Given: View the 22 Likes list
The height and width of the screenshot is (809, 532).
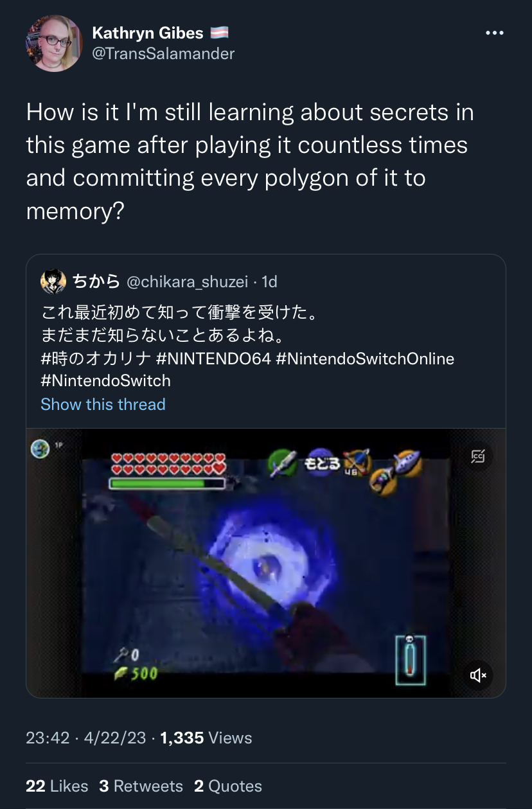Looking at the screenshot, I should point(57,786).
